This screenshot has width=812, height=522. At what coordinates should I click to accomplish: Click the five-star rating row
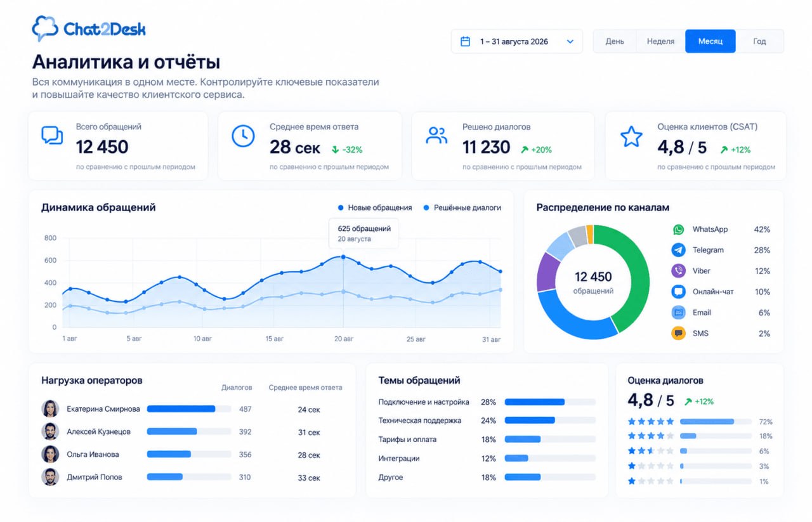click(700, 422)
